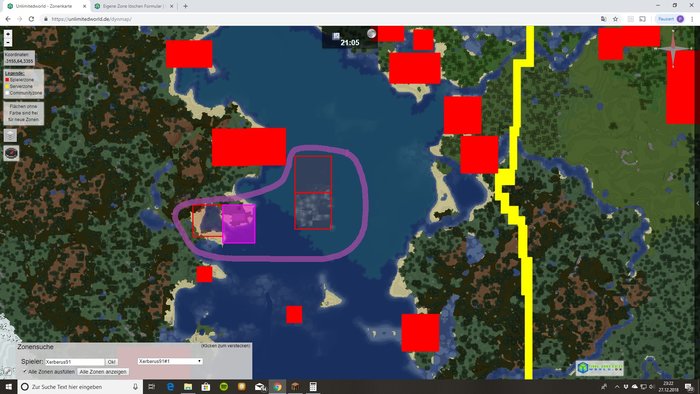Reload the zone map page
The image size is (700, 394).
pyautogui.click(x=31, y=19)
